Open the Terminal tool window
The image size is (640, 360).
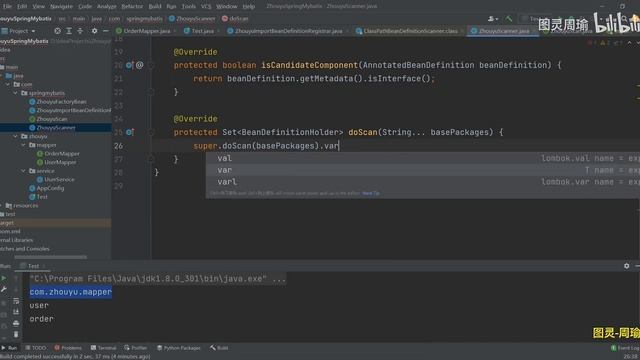click(x=104, y=348)
